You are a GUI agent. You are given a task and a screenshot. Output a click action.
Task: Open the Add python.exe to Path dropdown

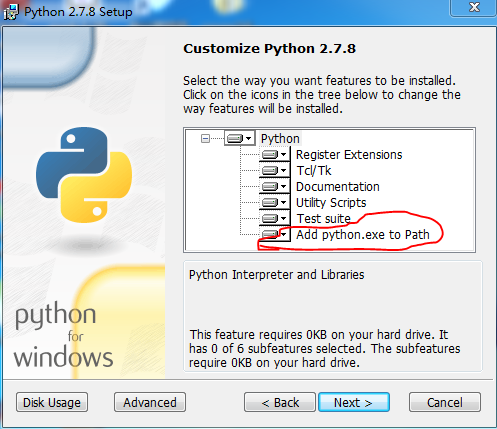tap(274, 234)
